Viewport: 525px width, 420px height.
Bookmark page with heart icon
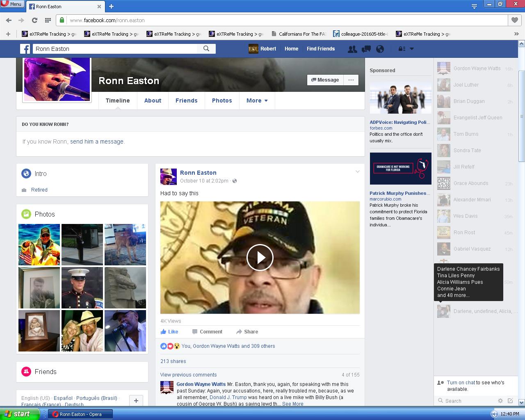click(x=514, y=20)
